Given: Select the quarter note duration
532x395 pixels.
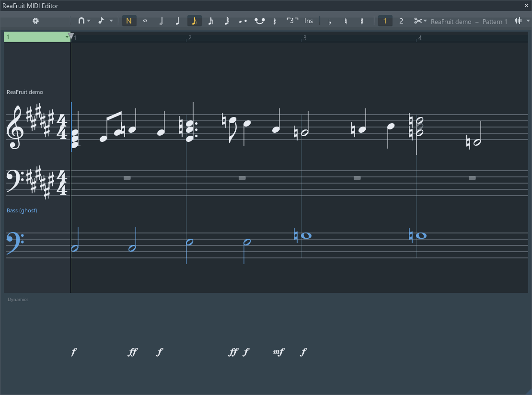Looking at the screenshot, I should 177,21.
